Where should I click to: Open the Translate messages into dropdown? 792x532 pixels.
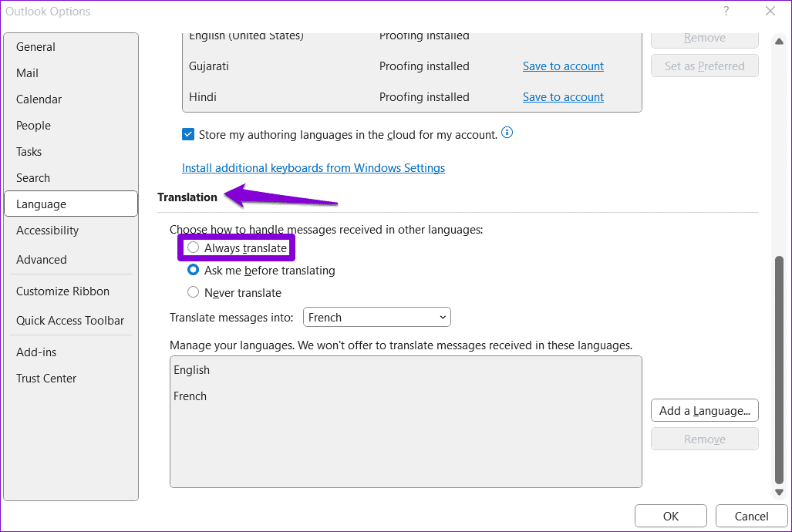(x=377, y=318)
